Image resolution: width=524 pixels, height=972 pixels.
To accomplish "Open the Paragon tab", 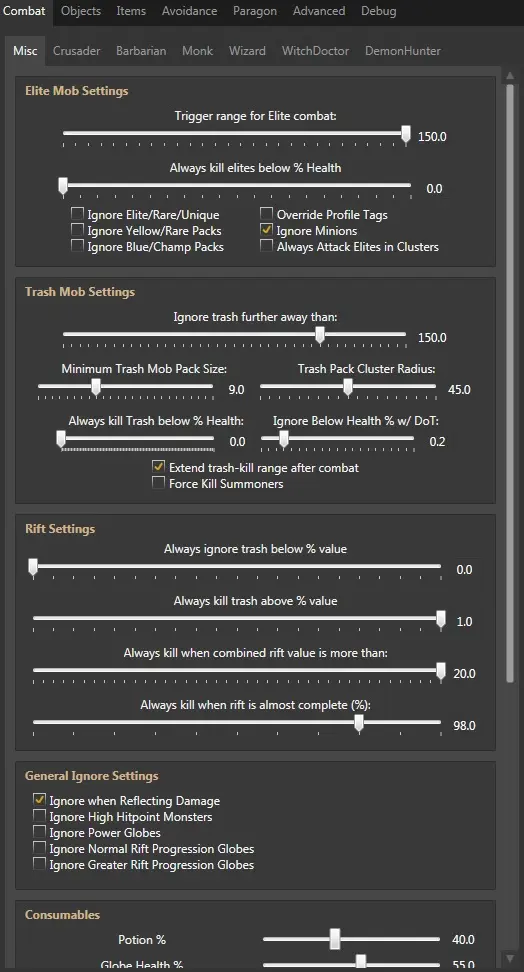I will [255, 11].
